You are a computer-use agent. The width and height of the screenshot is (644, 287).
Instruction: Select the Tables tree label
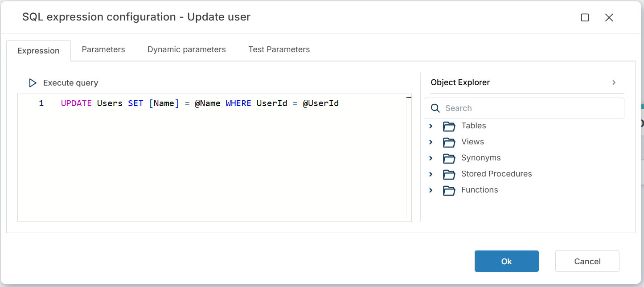(473, 126)
